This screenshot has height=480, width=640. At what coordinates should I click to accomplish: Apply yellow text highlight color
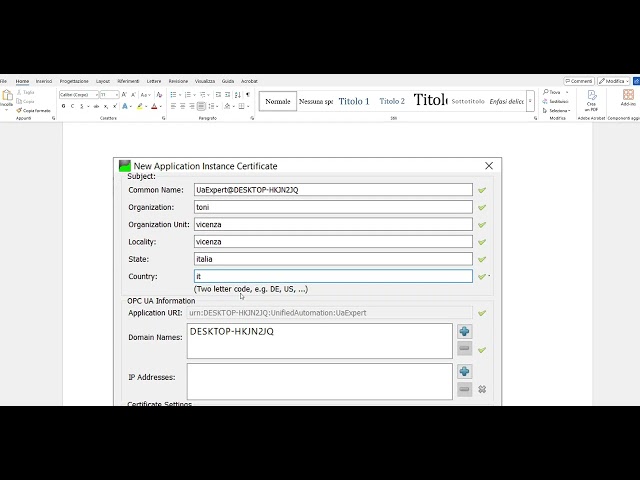click(140, 106)
